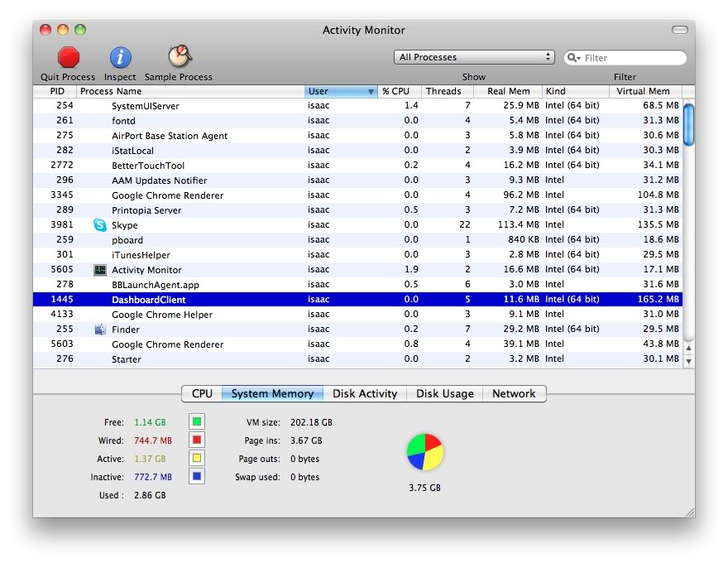Click Skype's Real Mem value 113.4 MB

(518, 225)
